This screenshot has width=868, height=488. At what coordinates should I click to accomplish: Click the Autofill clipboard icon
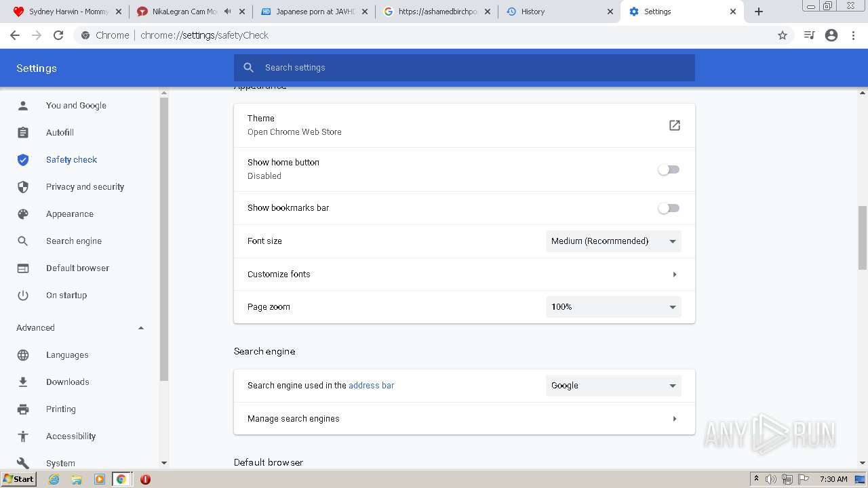click(23, 133)
